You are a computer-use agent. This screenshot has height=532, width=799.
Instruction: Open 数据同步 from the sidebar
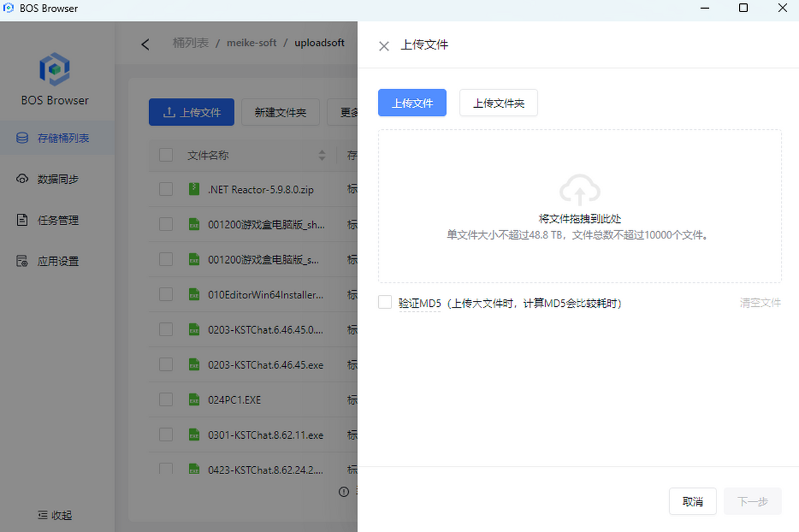click(57, 179)
